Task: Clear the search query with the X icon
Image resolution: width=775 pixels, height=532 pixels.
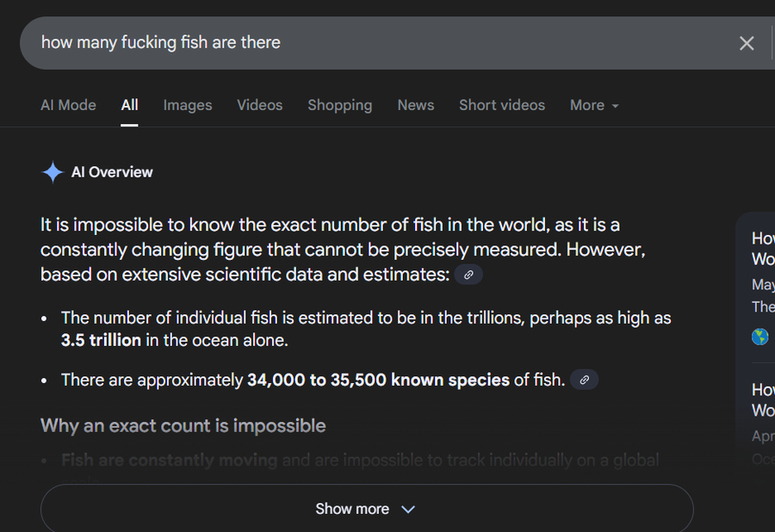Action: tap(747, 43)
